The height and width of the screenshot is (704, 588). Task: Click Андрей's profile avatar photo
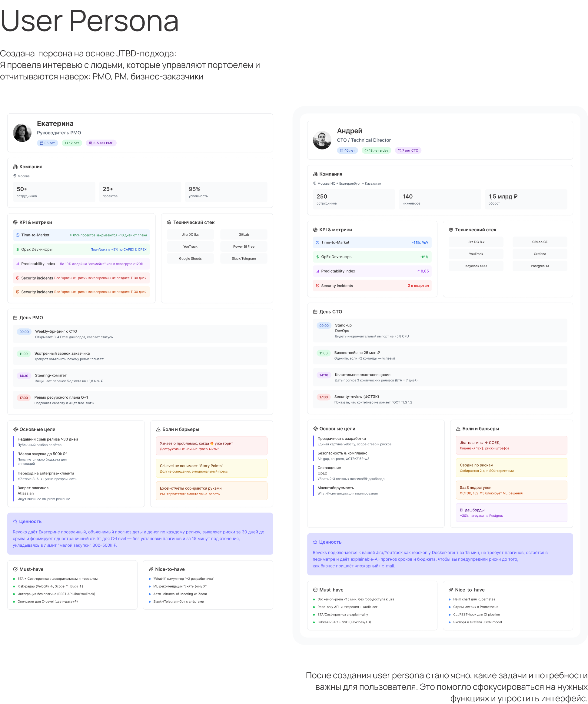(322, 140)
